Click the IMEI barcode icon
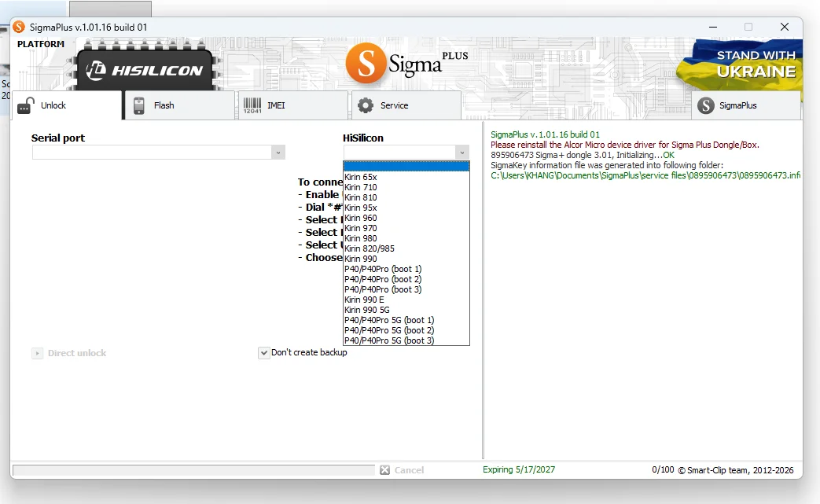 point(252,105)
